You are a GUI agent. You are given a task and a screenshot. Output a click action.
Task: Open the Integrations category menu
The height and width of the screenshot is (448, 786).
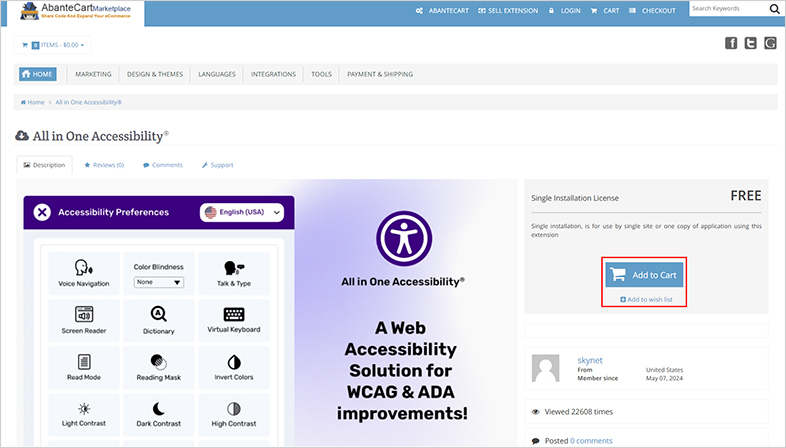point(273,74)
